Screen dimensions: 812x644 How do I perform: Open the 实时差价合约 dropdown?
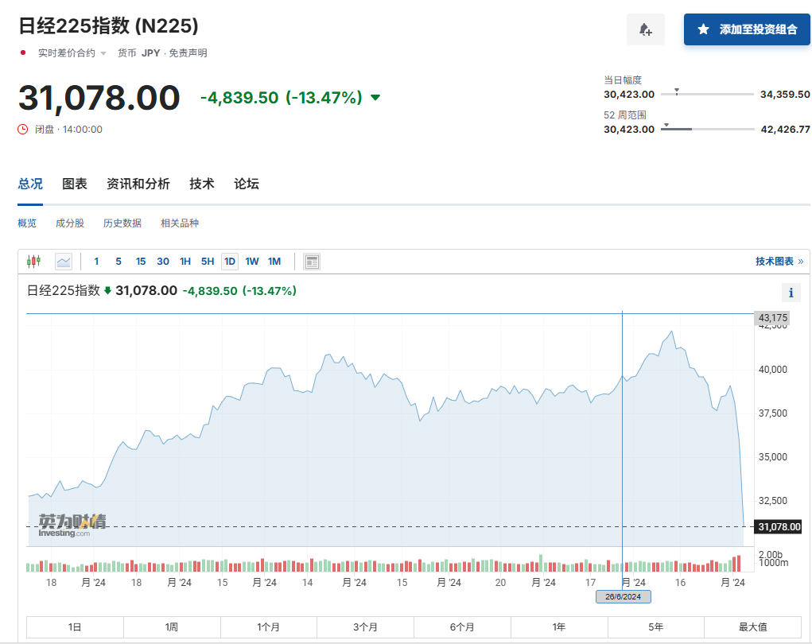[x=103, y=52]
